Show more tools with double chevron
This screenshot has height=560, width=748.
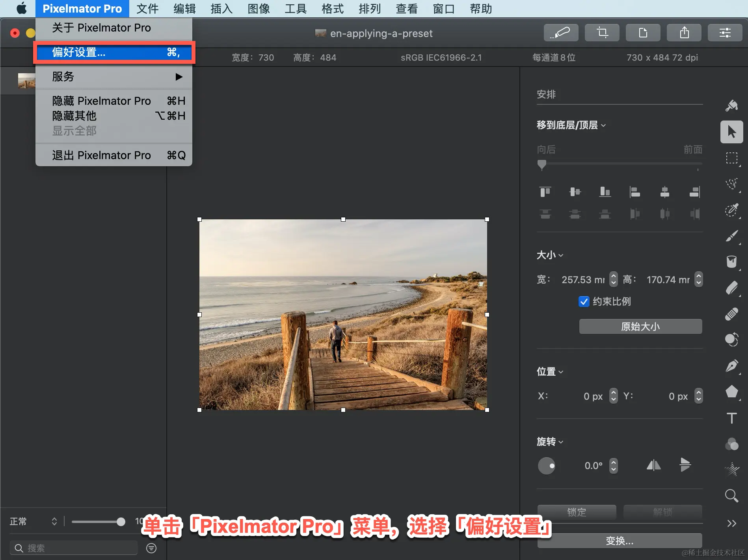click(731, 523)
